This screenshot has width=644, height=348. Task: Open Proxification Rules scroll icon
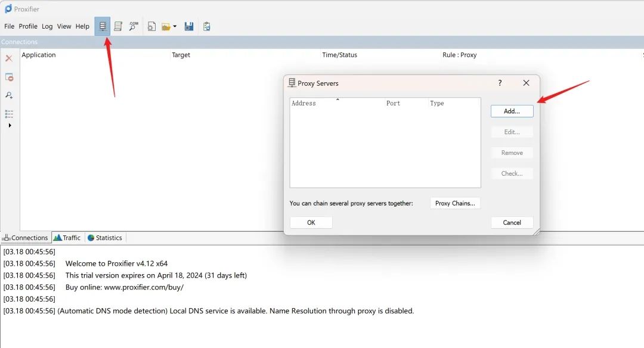pos(118,26)
